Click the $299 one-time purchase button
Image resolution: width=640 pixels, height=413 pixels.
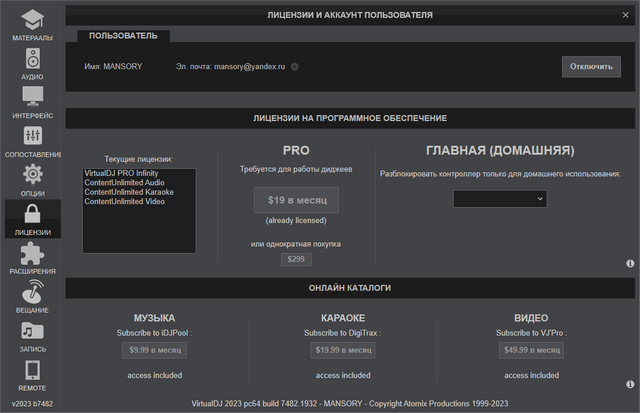(x=296, y=259)
